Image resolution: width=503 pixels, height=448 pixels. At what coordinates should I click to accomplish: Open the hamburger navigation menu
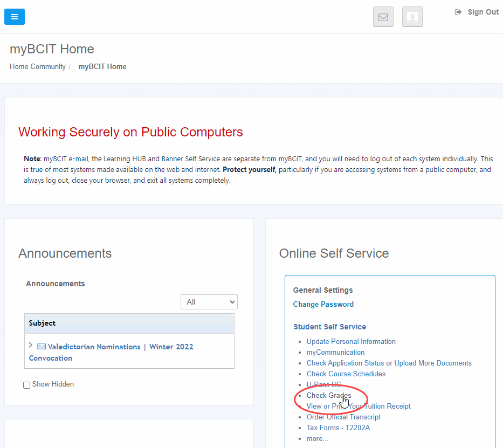(14, 17)
